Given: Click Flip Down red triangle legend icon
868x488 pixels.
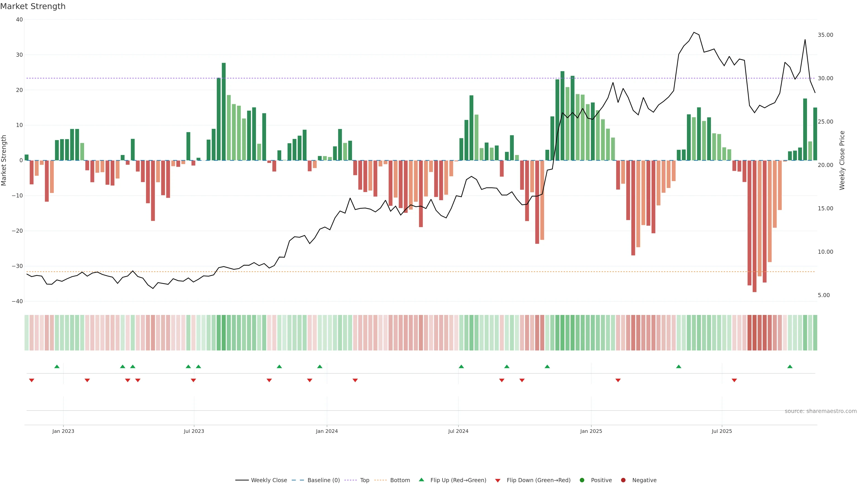Looking at the screenshot, I should [498, 481].
